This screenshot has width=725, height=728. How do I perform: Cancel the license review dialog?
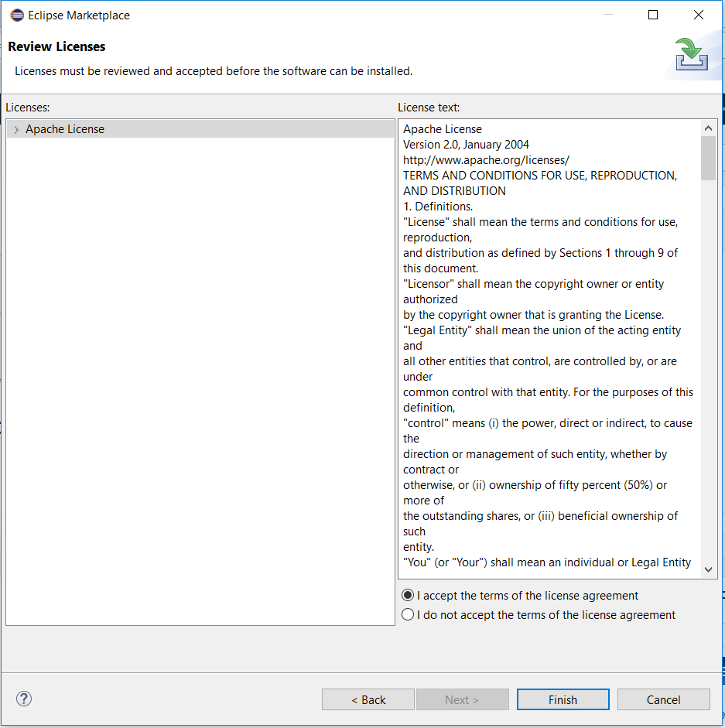pos(663,699)
